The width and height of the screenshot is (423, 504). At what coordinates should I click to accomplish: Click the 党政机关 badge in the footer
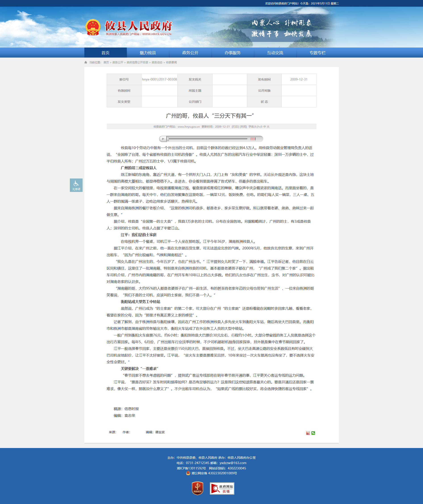(x=197, y=488)
